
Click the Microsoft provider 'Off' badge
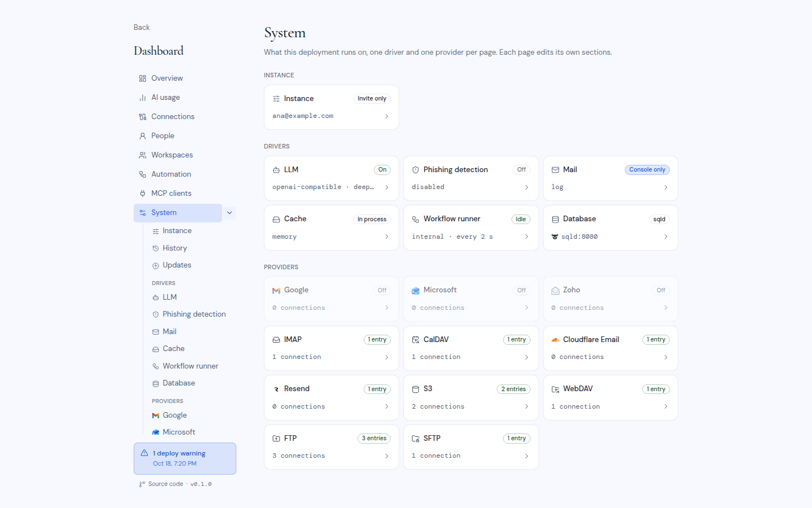[x=522, y=291]
